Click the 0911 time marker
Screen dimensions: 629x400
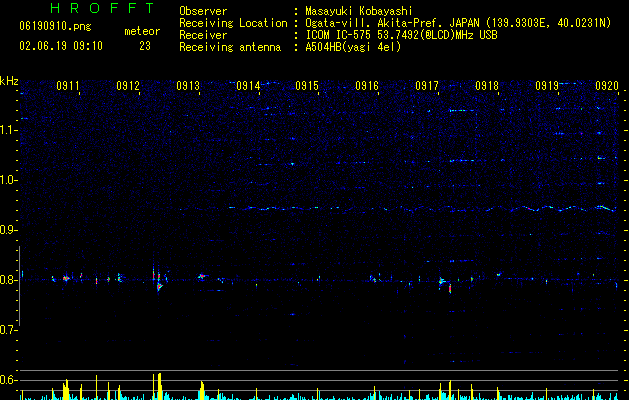point(67,86)
